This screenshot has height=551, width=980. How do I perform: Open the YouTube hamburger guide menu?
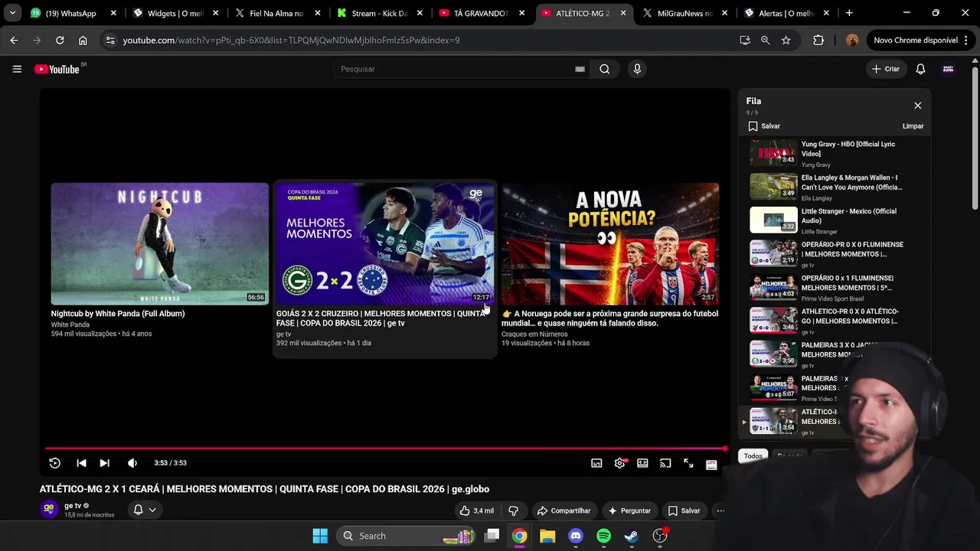[x=17, y=69]
